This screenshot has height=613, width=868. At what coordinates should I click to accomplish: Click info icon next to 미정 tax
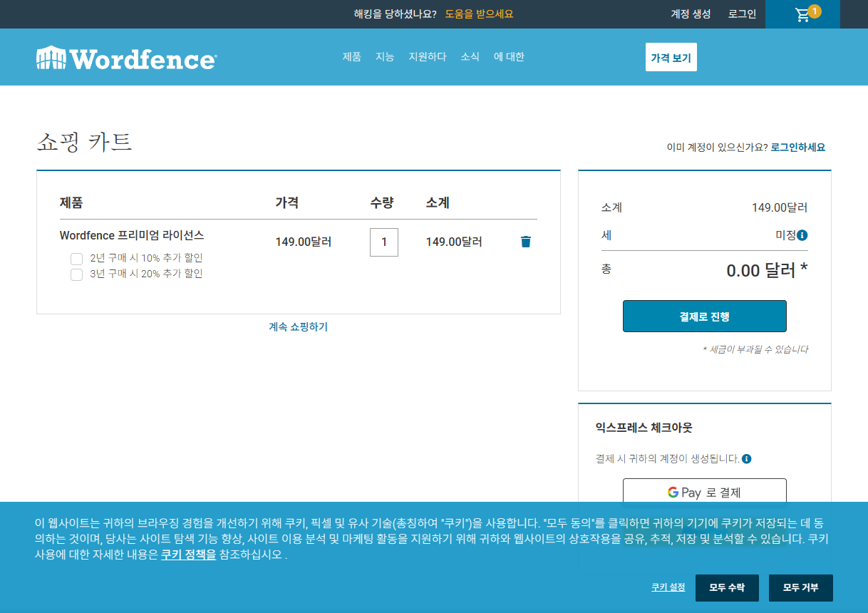802,235
